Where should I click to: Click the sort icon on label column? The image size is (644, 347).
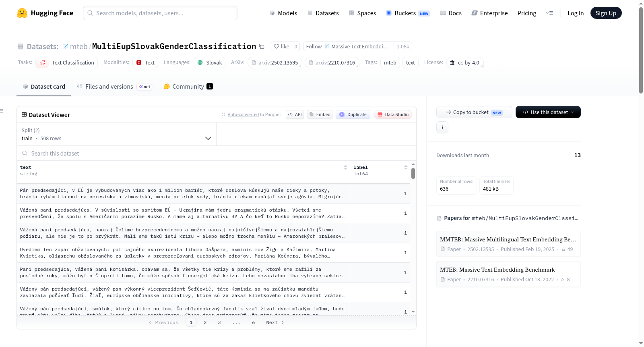point(406,167)
